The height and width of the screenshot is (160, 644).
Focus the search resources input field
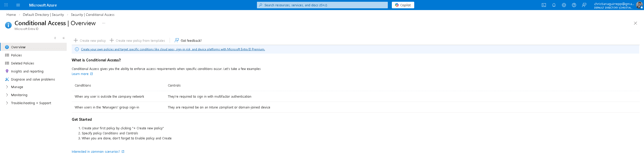click(322, 5)
